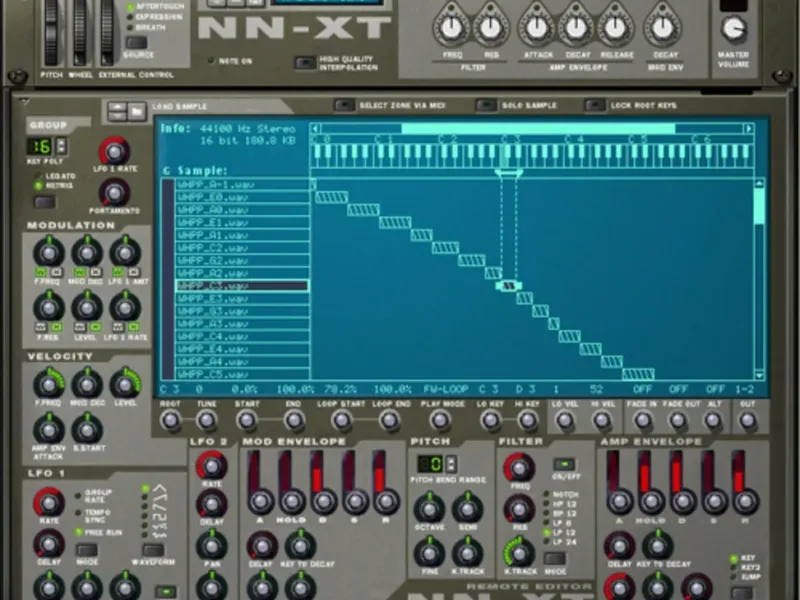Click the LFO 1 MODE button
This screenshot has width=800, height=600.
[86, 550]
